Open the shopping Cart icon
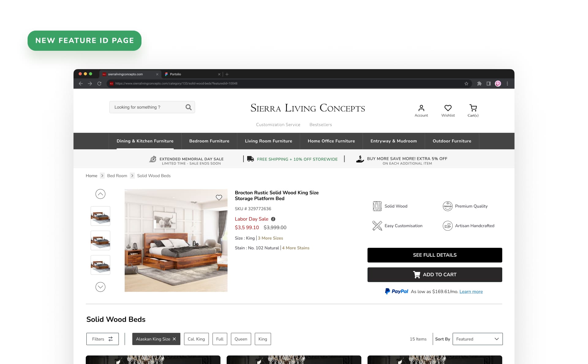588x364 pixels. [473, 111]
